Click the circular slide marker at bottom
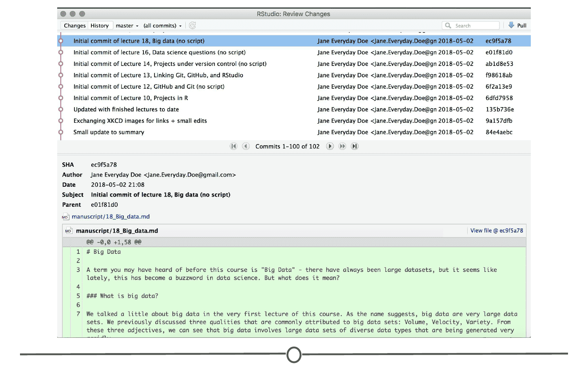588x368 pixels. pos(294,355)
